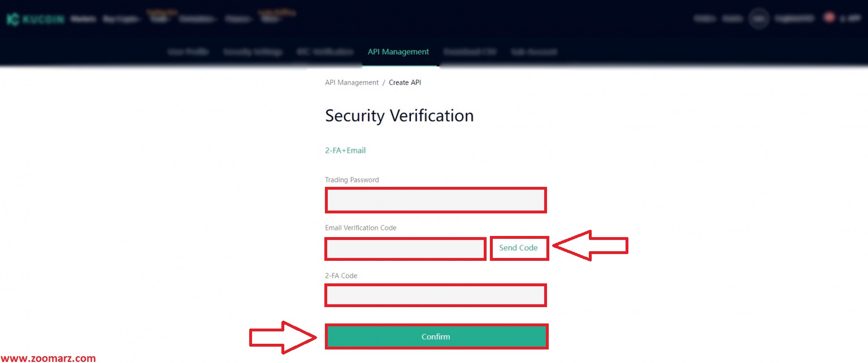The image size is (868, 363).
Task: Go to the Sub Account tab
Action: 534,51
